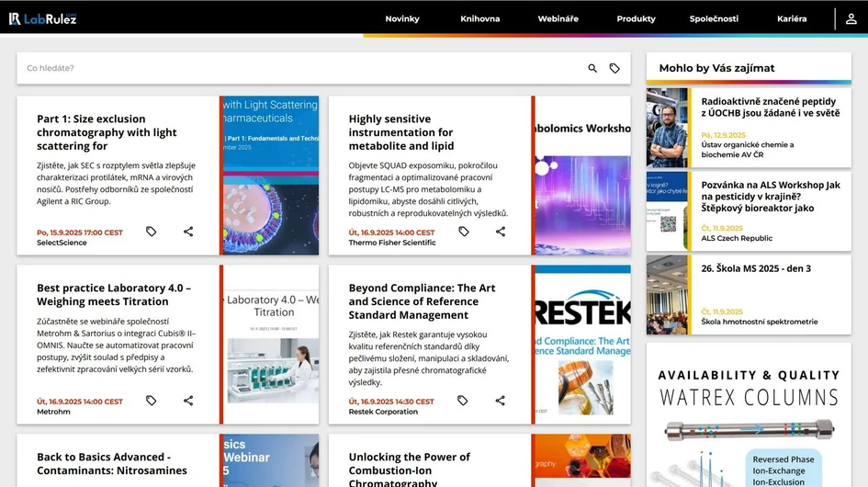This screenshot has width=868, height=487.
Task: Click the tag filter icon in search bar
Action: coord(614,68)
